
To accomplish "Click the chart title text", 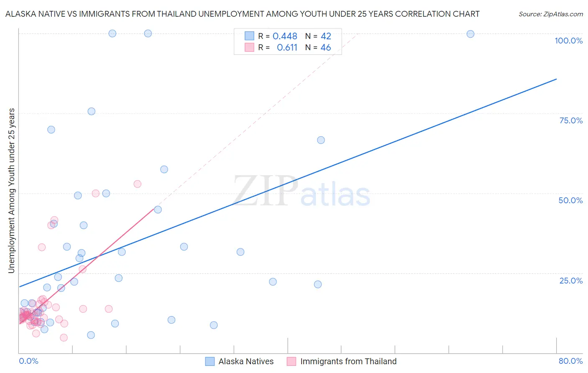I will pyautogui.click(x=243, y=14).
